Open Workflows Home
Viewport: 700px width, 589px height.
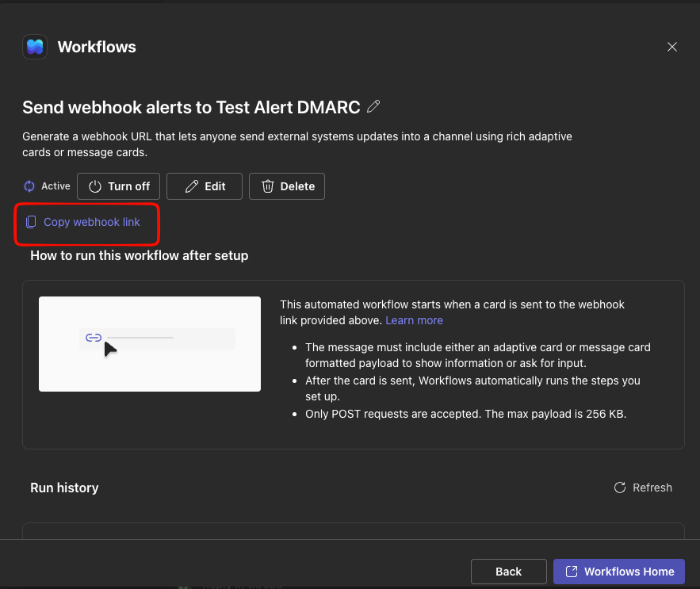pos(619,572)
